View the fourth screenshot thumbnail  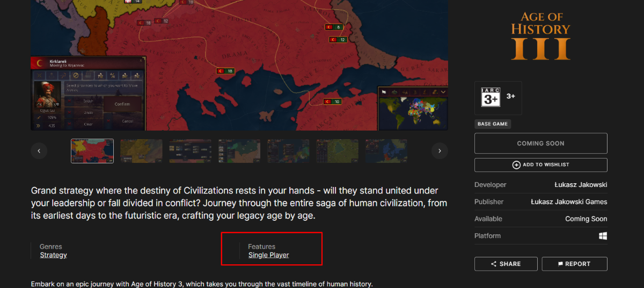coord(239,151)
